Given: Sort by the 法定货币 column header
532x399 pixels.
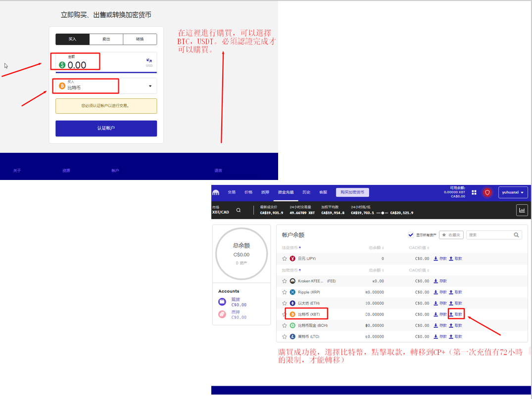Looking at the screenshot, I should 291,248.
